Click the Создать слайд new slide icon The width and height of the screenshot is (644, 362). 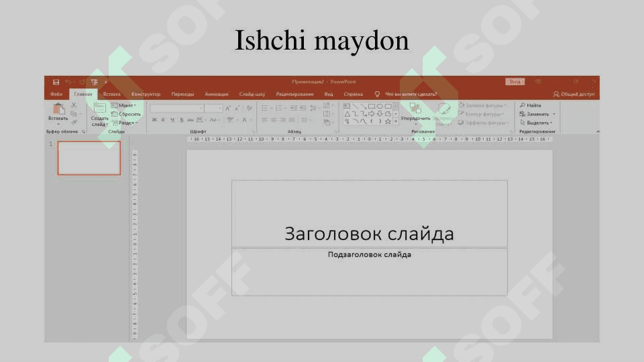point(100,109)
